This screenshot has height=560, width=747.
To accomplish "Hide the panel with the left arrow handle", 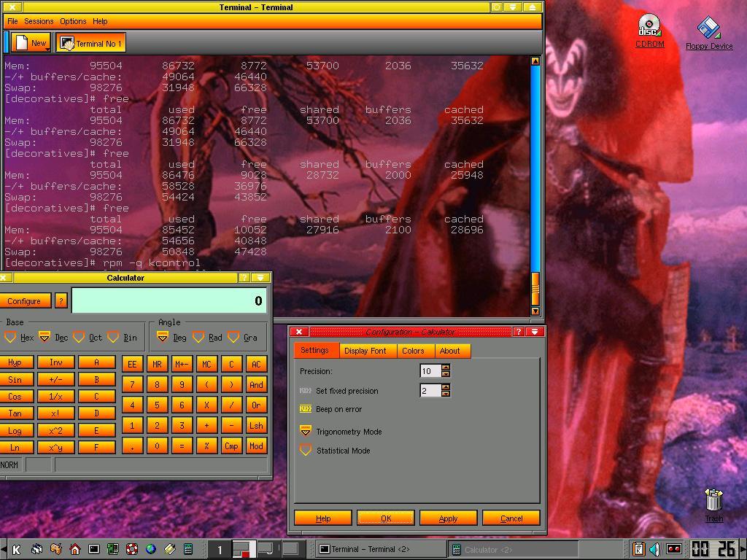I will pyautogui.click(x=4, y=550).
